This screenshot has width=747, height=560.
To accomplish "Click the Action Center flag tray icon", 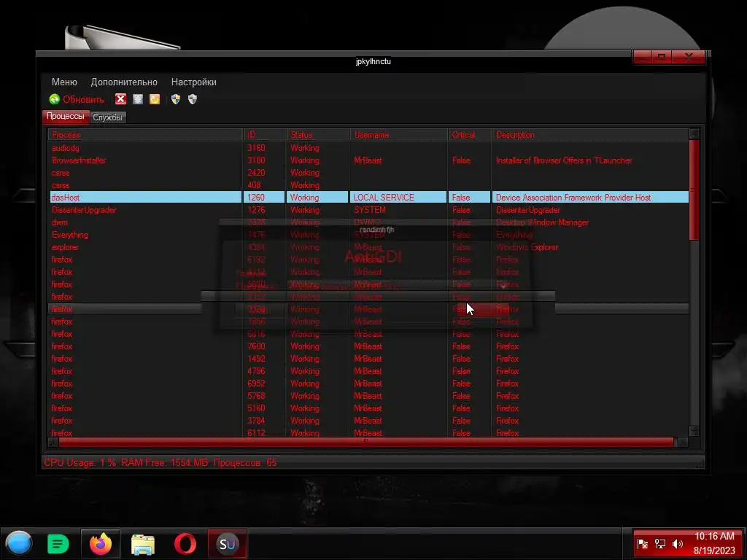I will point(642,544).
